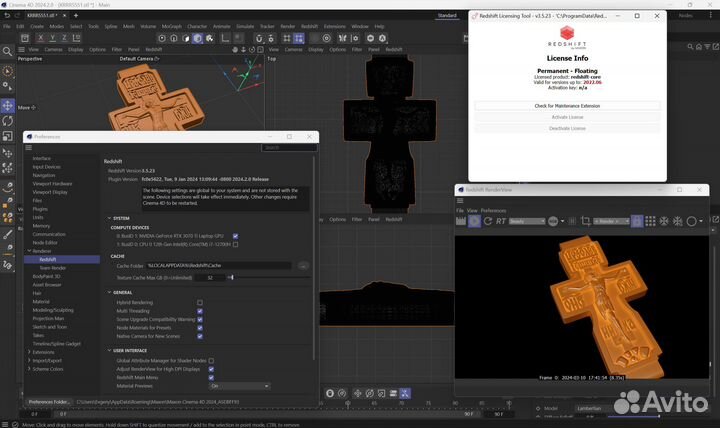This screenshot has width=720, height=428.
Task: Enable the 12th Gen Intel CPU device
Action: [x=236, y=244]
